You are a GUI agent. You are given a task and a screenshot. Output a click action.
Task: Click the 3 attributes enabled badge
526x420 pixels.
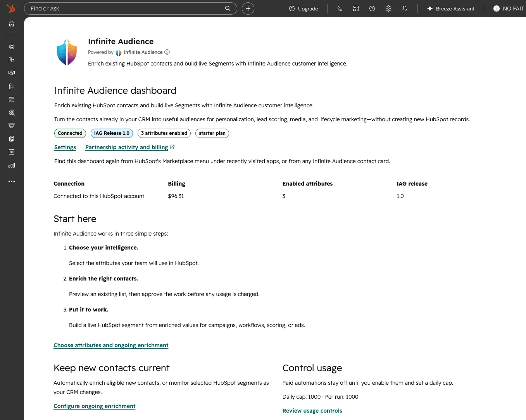point(164,133)
